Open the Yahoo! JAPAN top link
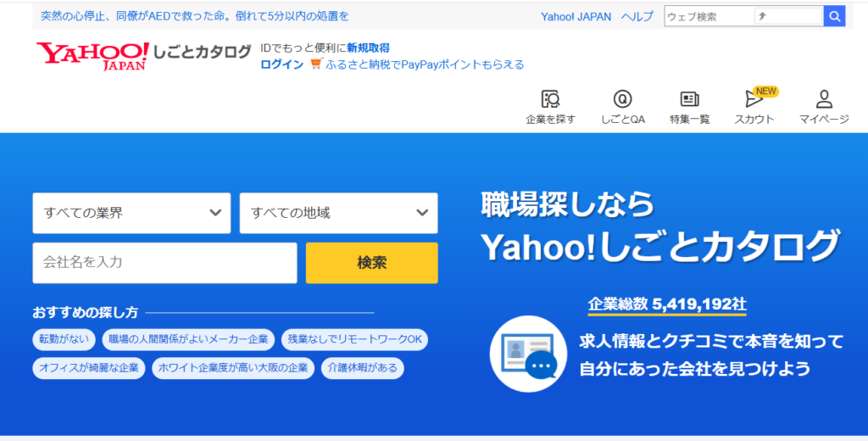The image size is (868, 441). click(x=576, y=17)
